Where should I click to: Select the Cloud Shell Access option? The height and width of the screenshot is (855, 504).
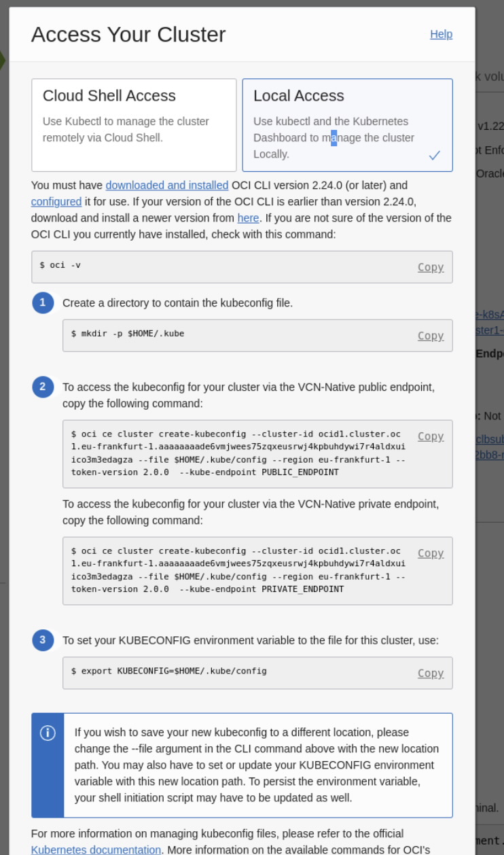134,125
